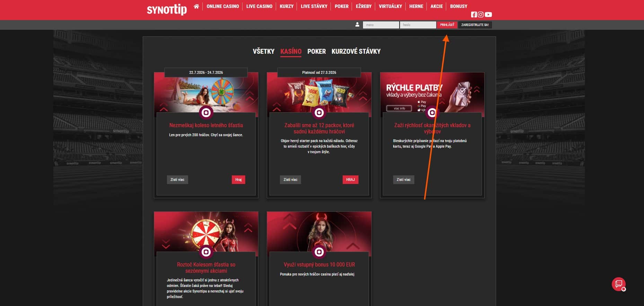Open 'Nezmeškaj koleso letného šťastia' title
644x306 pixels.
(206, 125)
